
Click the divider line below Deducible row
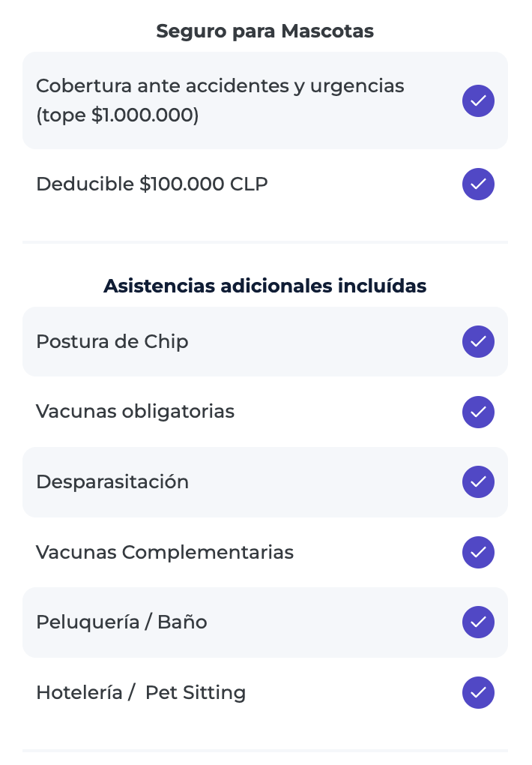pos(265,241)
